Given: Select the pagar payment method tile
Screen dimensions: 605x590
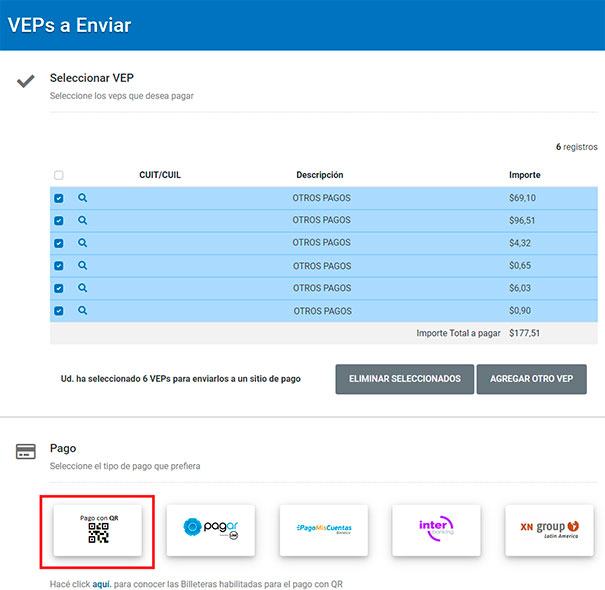Looking at the screenshot, I should pos(211,530).
